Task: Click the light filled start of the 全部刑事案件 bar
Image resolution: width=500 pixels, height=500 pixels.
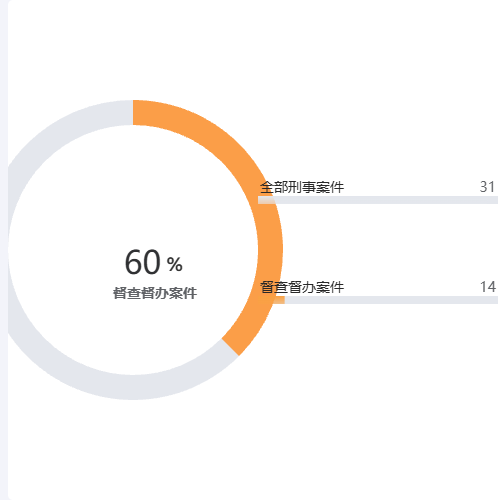Action: tap(266, 200)
